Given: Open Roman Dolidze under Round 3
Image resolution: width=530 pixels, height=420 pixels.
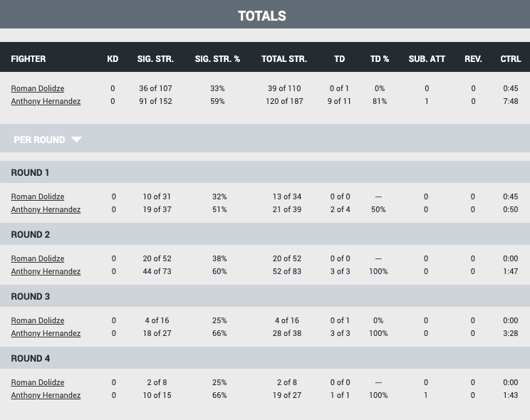Looking at the screenshot, I should (x=38, y=320).
